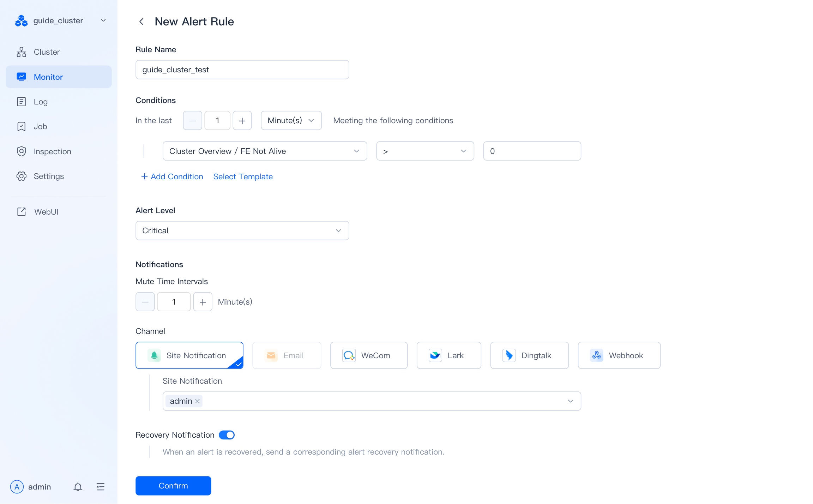Open the Cluster sidebar item
This screenshot has height=504, width=813.
(59, 52)
